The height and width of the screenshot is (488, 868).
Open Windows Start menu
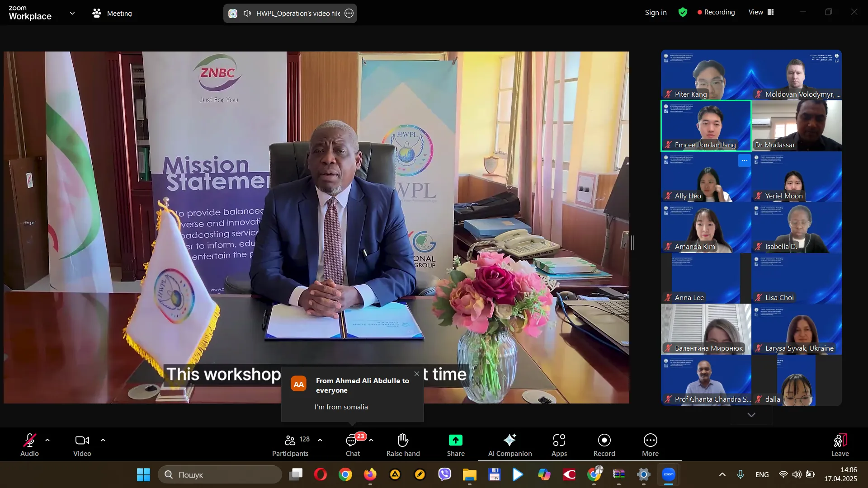point(143,474)
